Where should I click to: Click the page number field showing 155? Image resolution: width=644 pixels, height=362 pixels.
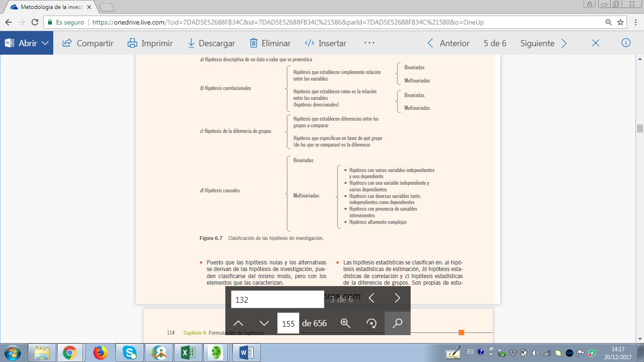(x=288, y=324)
